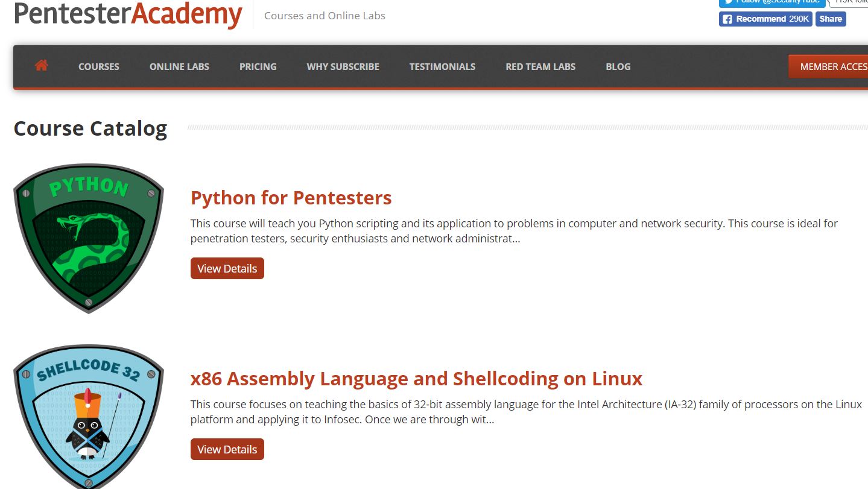Navigate to Red Team Labs
Screen dimensions: 868x489
[x=540, y=67]
